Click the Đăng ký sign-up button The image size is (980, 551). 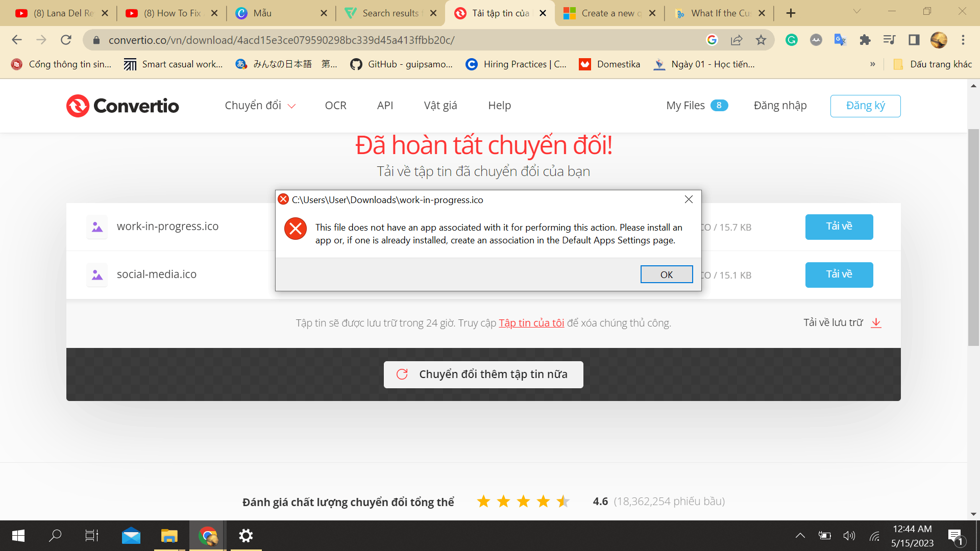(865, 106)
